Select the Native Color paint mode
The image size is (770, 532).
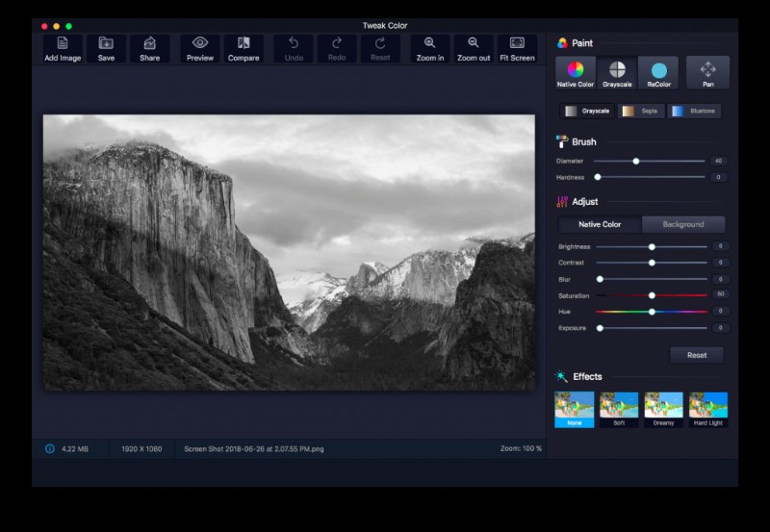point(576,73)
